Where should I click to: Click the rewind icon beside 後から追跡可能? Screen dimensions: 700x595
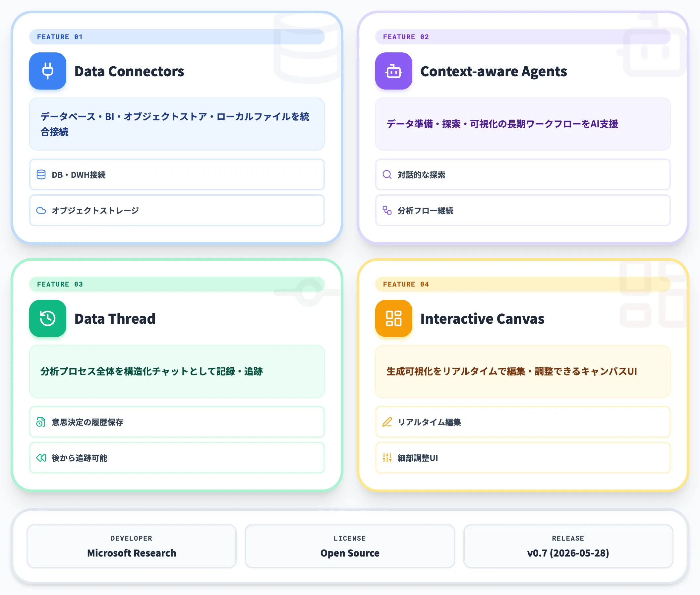pyautogui.click(x=41, y=458)
